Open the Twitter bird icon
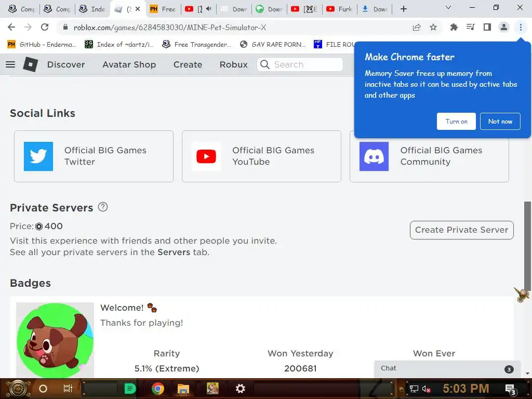This screenshot has width=532, height=399. [x=38, y=156]
